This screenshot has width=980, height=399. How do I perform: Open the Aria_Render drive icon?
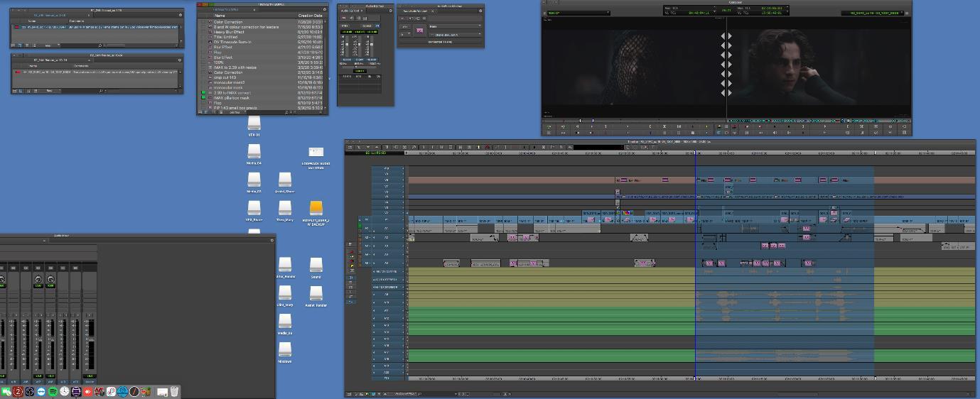pos(285,264)
